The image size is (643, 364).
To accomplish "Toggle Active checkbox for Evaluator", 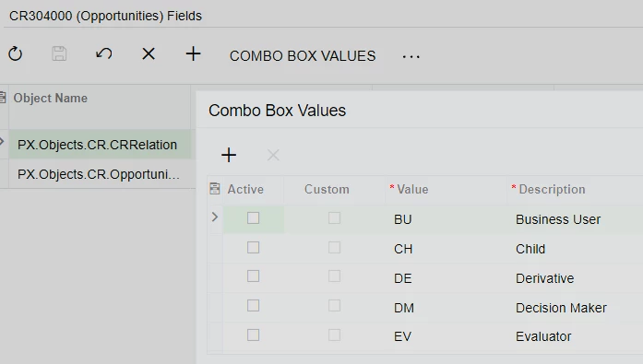I will (253, 335).
